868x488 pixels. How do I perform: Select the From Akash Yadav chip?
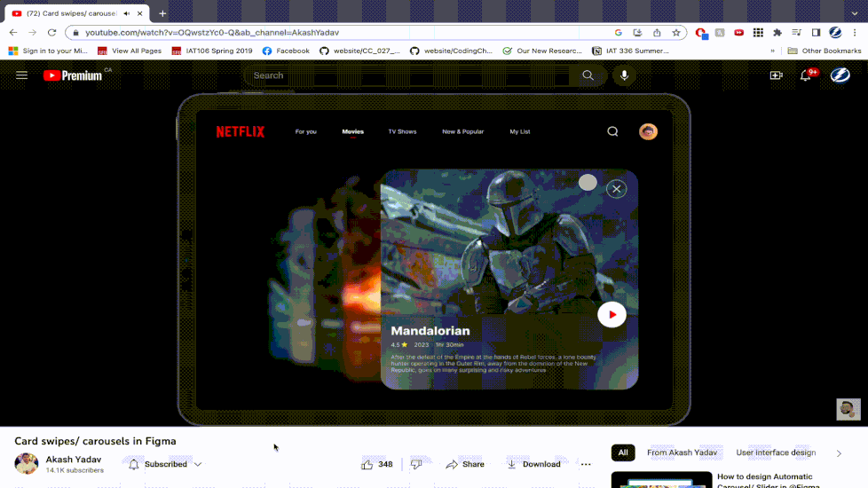point(682,453)
